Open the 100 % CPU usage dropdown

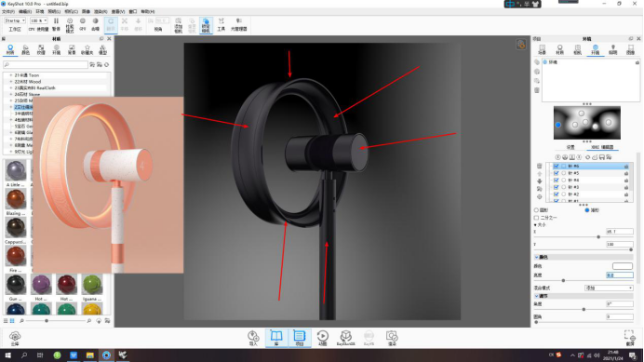click(x=38, y=20)
